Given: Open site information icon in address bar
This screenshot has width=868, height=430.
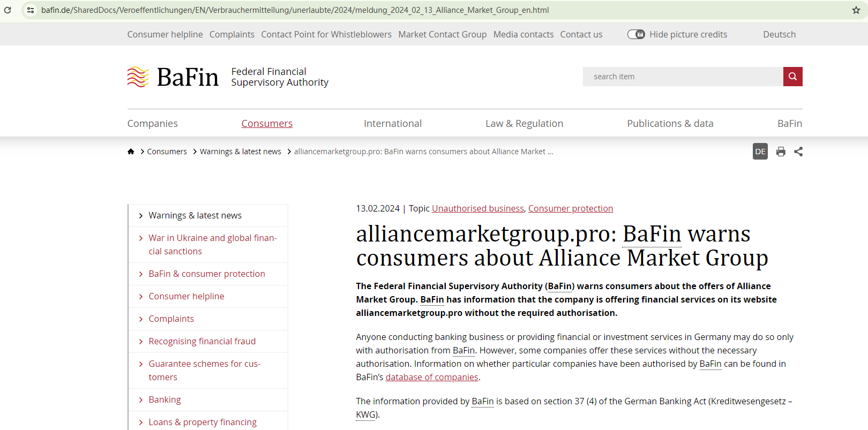Looking at the screenshot, I should [31, 10].
